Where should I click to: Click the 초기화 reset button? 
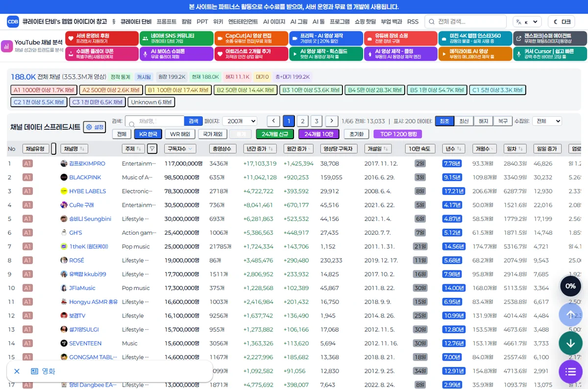(x=356, y=134)
